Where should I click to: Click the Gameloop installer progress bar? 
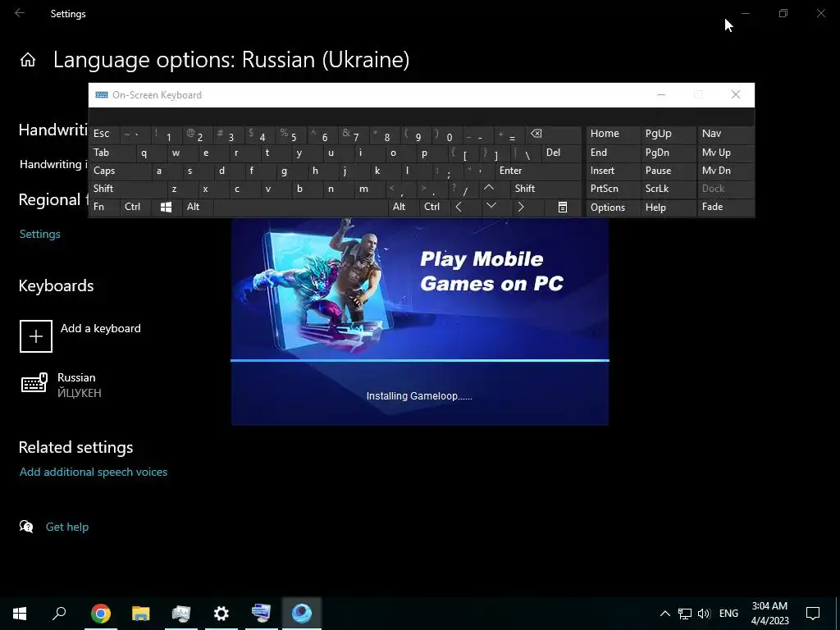[x=420, y=361]
